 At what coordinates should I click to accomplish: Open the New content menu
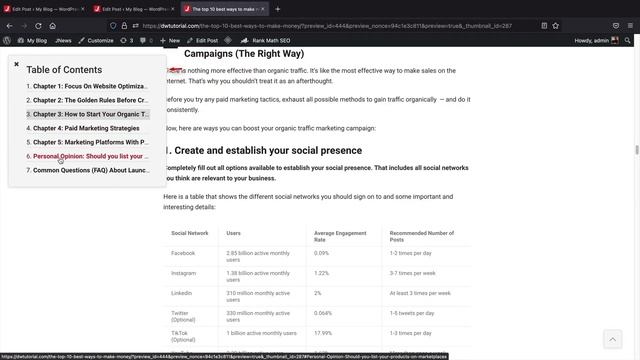(x=170, y=40)
